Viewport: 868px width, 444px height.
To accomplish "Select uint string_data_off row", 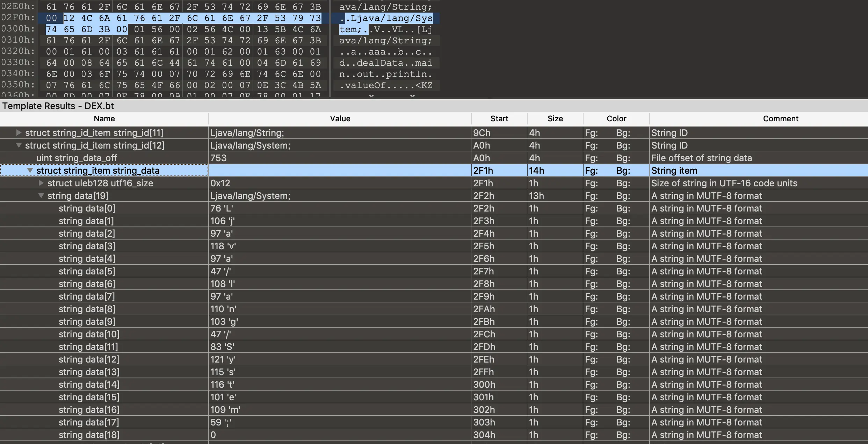I will tap(77, 158).
